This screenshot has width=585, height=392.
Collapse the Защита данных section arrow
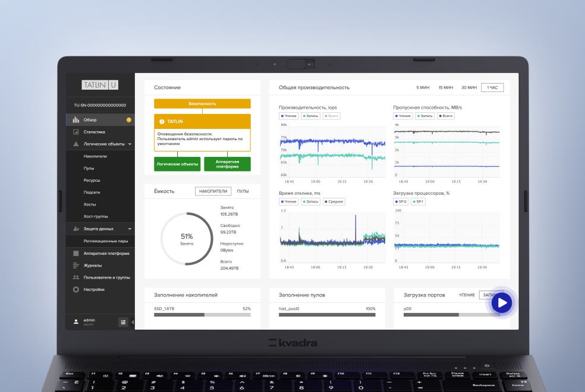tap(130, 229)
